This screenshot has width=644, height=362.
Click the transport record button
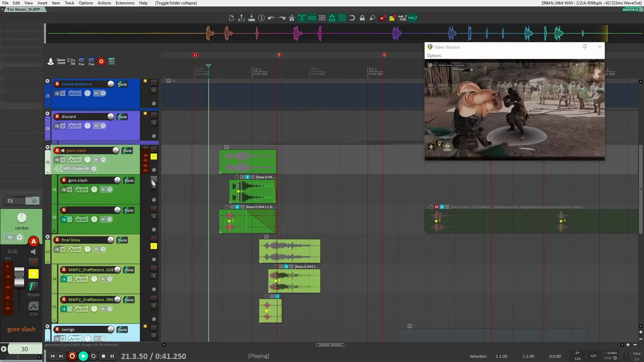point(72,356)
